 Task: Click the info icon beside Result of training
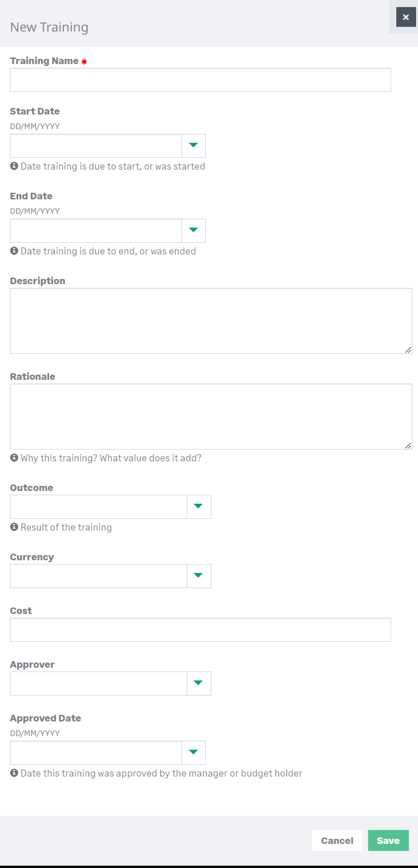coord(14,527)
